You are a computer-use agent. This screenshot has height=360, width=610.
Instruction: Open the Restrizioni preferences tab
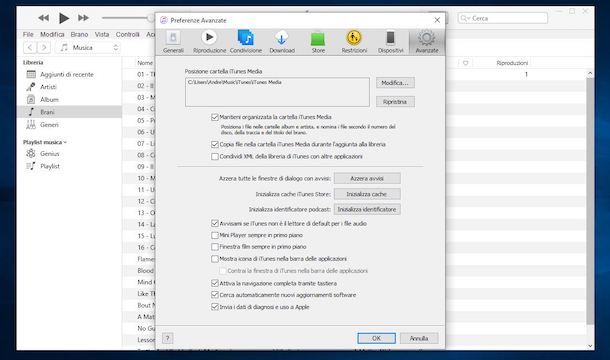[354, 42]
